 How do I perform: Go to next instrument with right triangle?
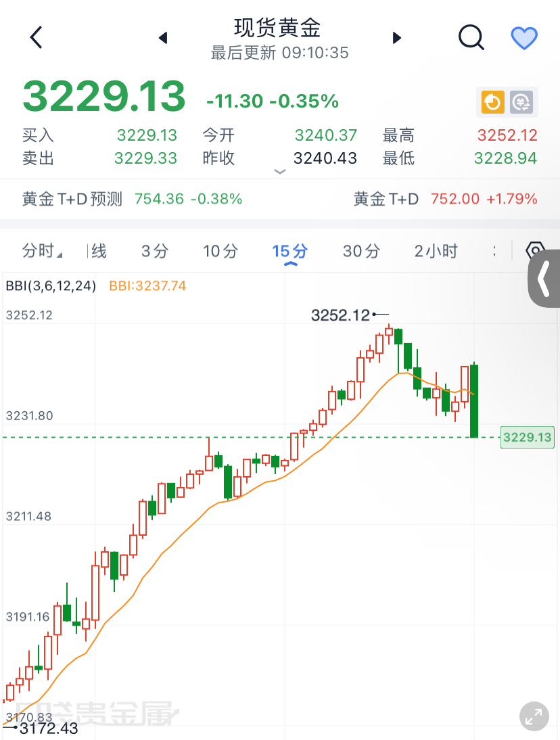397,38
